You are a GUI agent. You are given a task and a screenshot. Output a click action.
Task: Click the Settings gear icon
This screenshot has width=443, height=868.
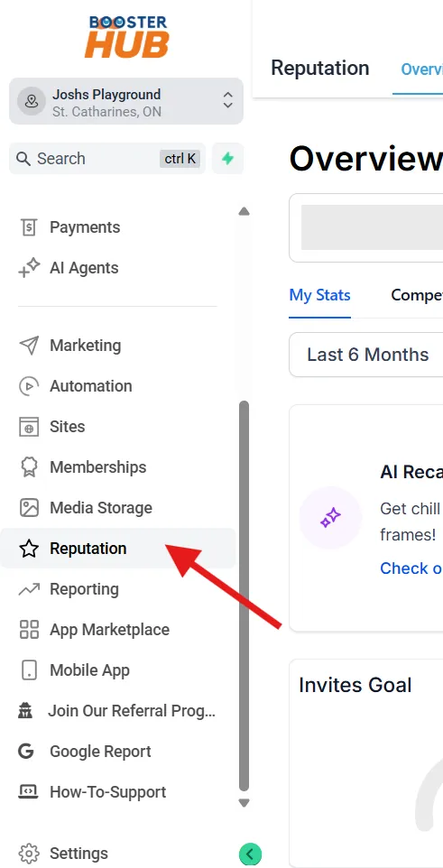[29, 854]
